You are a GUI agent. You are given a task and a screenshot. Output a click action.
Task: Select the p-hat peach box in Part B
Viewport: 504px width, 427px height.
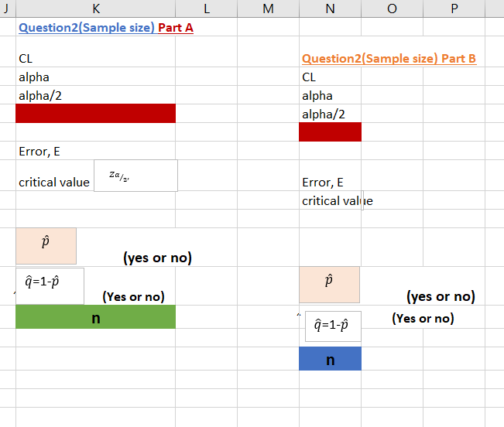(330, 285)
